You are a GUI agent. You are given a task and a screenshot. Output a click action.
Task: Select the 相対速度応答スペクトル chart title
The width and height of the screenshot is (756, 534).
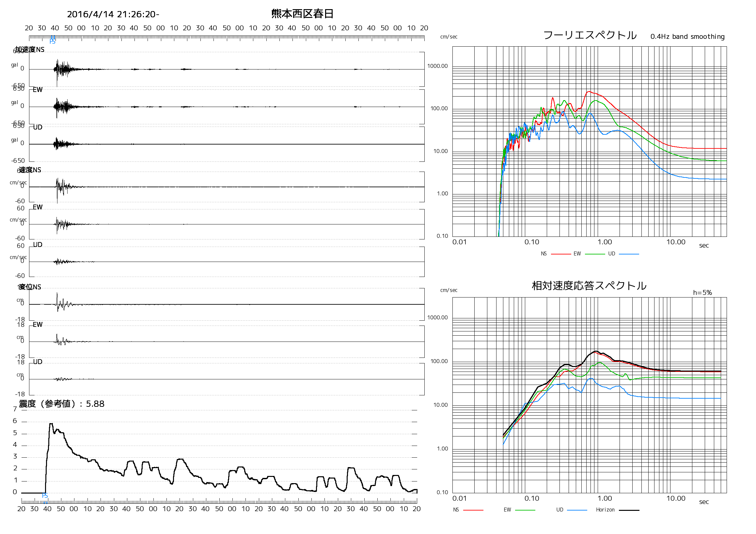pos(589,285)
